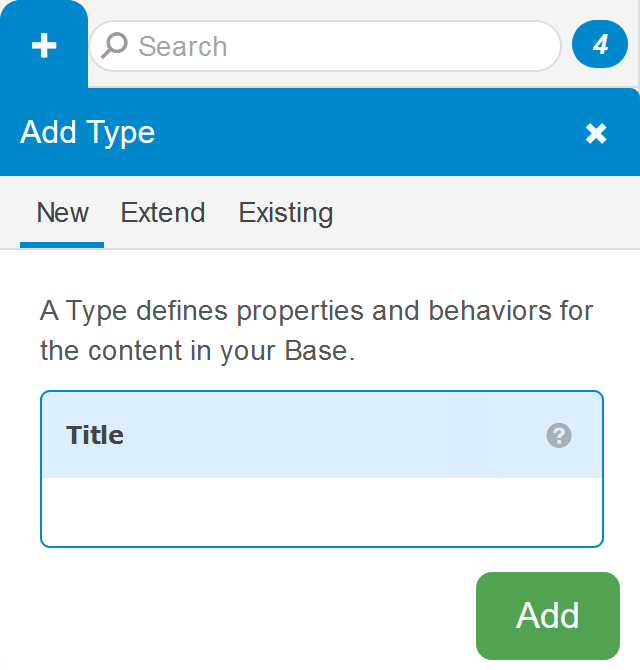Open the badge showing number 4
The image size is (640, 670).
600,45
